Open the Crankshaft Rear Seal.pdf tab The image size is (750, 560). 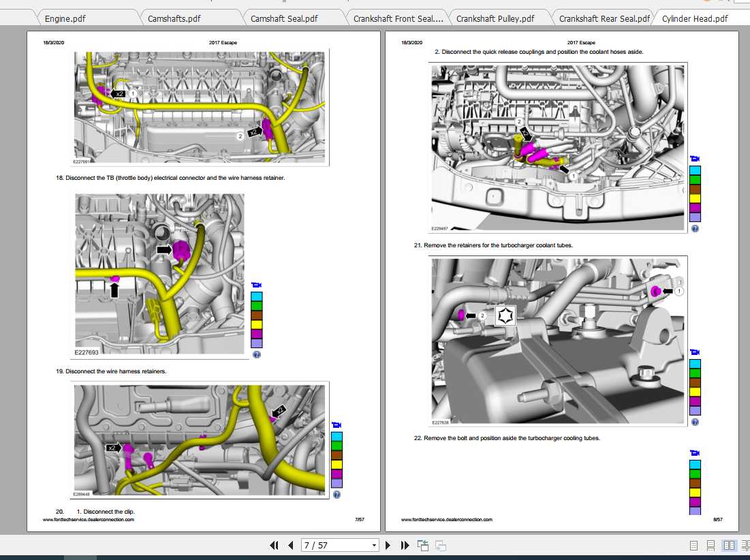click(x=605, y=18)
